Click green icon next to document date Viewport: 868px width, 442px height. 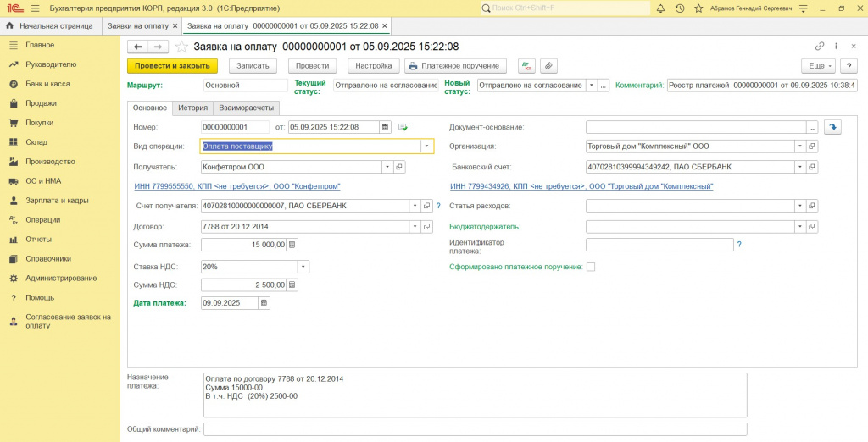403,127
